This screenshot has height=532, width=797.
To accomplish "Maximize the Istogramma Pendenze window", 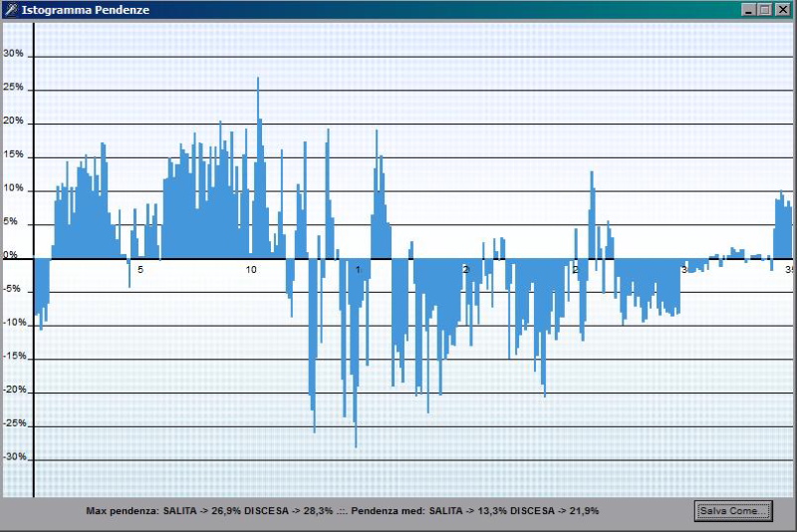I will 765,10.
